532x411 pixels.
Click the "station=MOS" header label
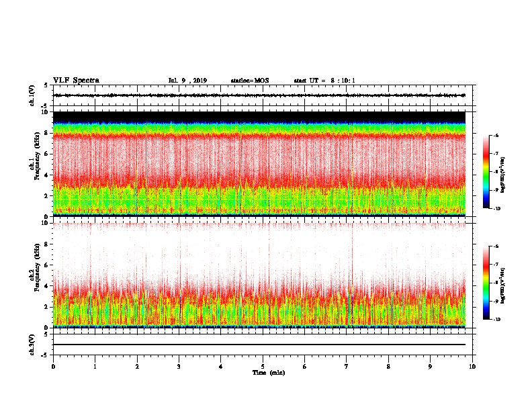[250, 81]
